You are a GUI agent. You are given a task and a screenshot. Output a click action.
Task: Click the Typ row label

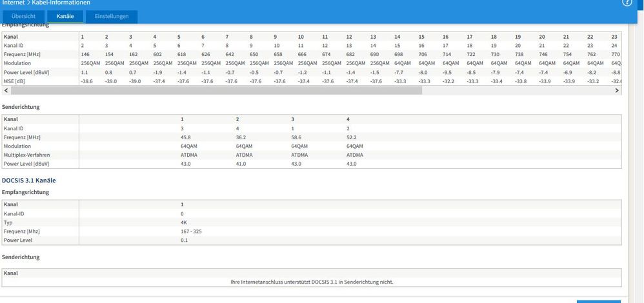coord(8,222)
